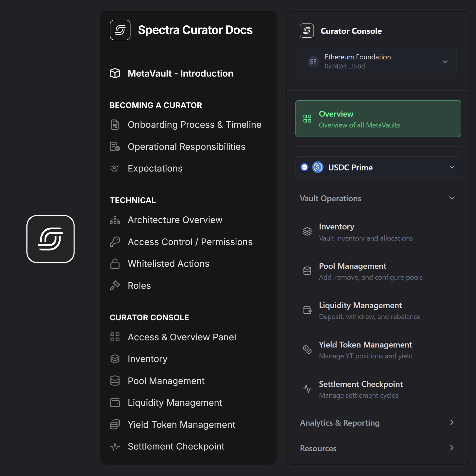Expand the Resources section

[x=452, y=448]
